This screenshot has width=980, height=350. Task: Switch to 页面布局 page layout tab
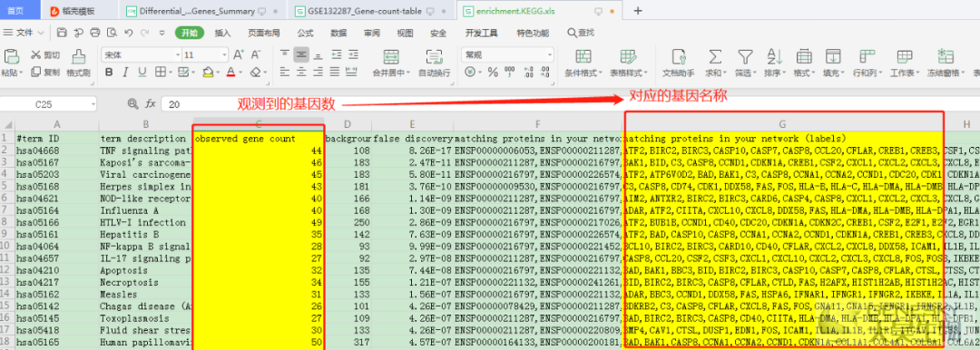[263, 33]
